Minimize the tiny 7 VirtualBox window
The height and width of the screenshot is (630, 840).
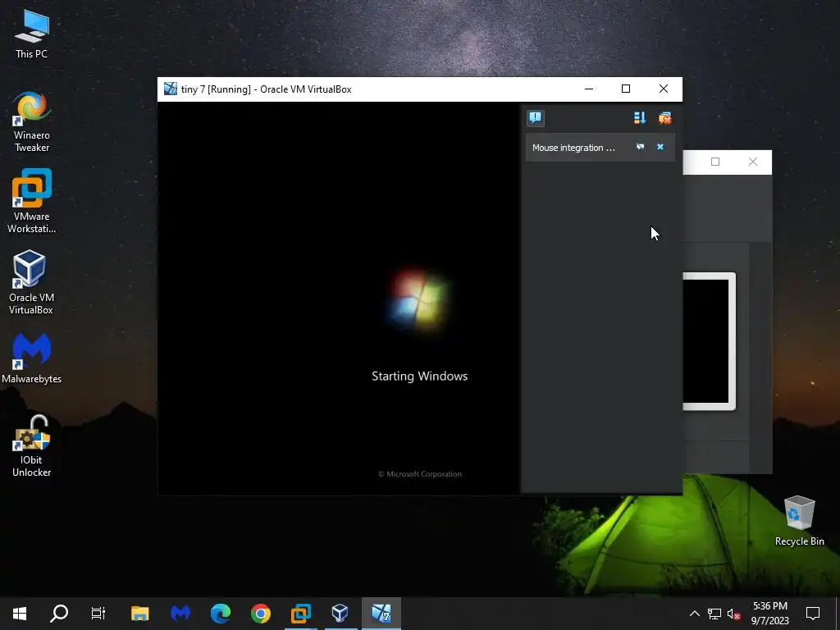click(589, 89)
